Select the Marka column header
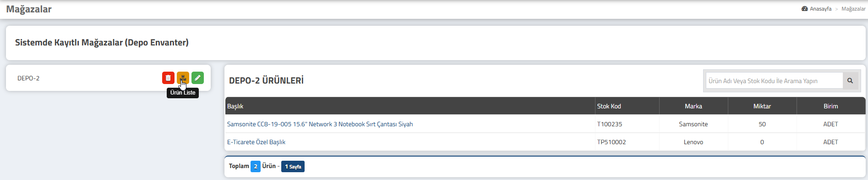 tap(693, 106)
